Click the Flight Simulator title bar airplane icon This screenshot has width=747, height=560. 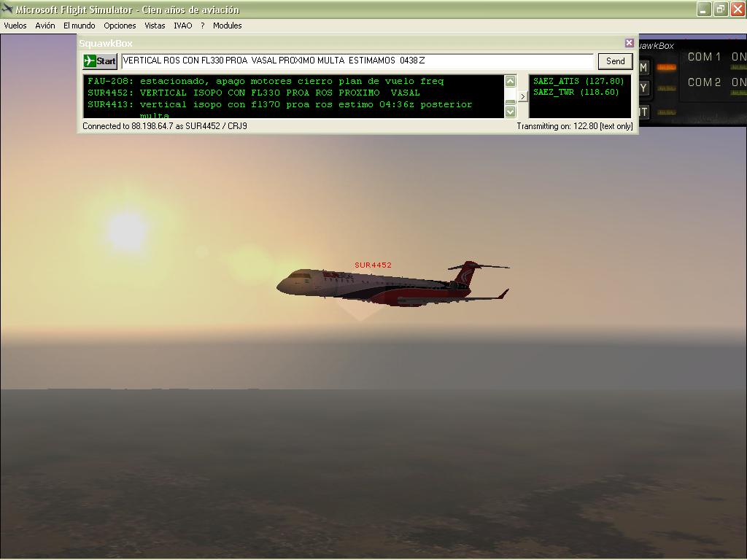click(7, 9)
